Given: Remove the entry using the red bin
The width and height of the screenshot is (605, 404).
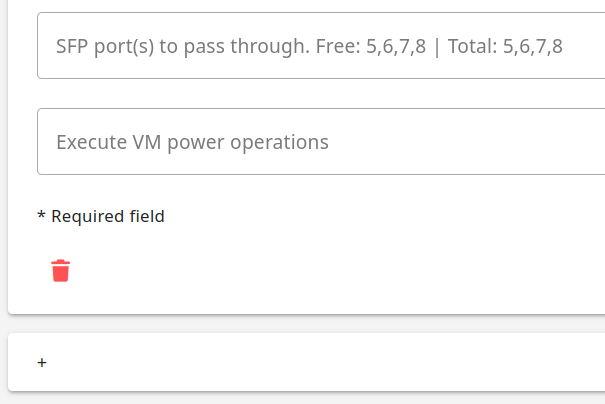Looking at the screenshot, I should click(61, 270).
